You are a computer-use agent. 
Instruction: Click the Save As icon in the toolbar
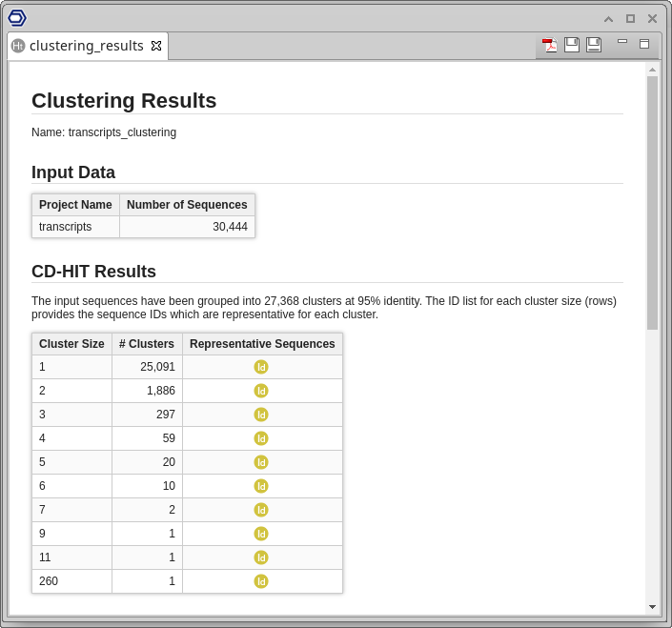(594, 45)
